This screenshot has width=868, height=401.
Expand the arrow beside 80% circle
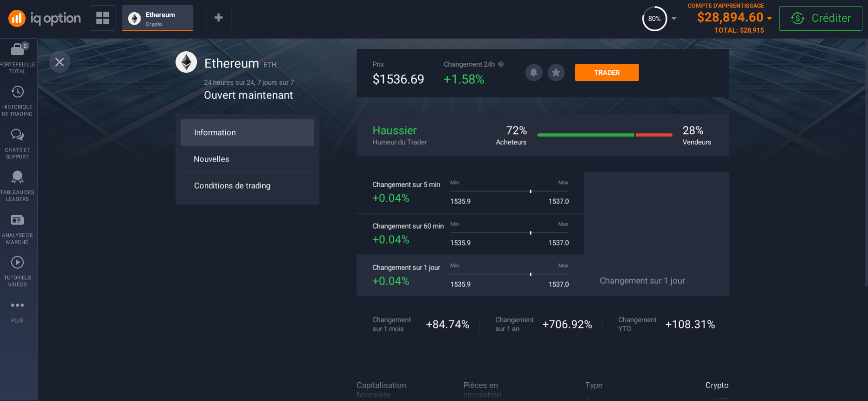click(674, 19)
